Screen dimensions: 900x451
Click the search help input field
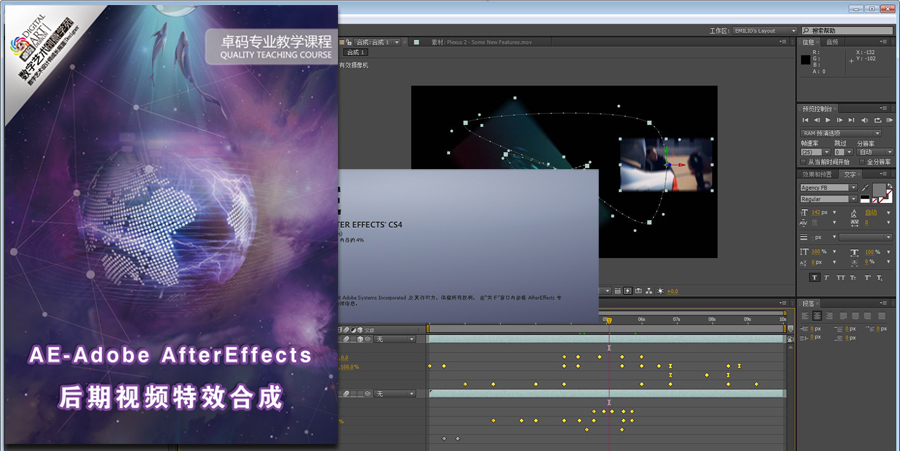click(x=847, y=30)
